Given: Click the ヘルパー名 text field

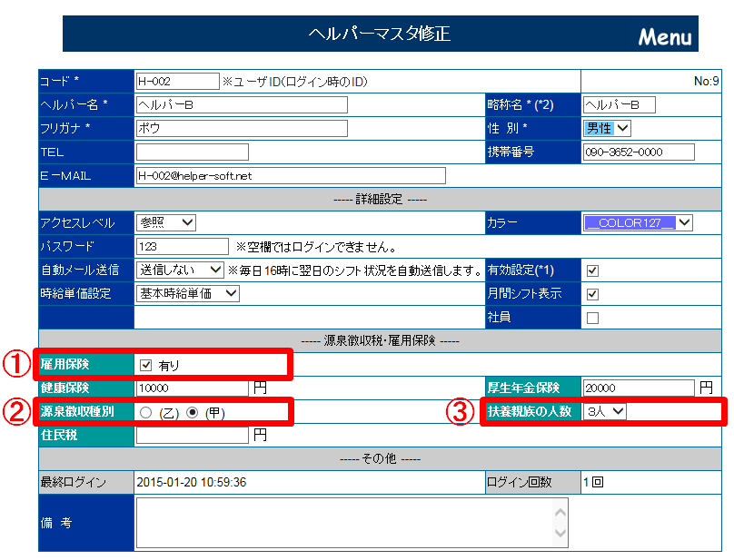Looking at the screenshot, I should 241,105.
